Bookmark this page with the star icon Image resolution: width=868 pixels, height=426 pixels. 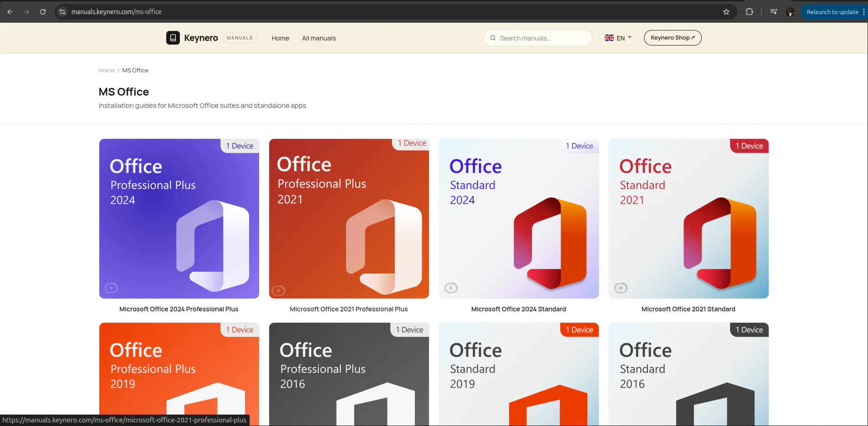726,12
